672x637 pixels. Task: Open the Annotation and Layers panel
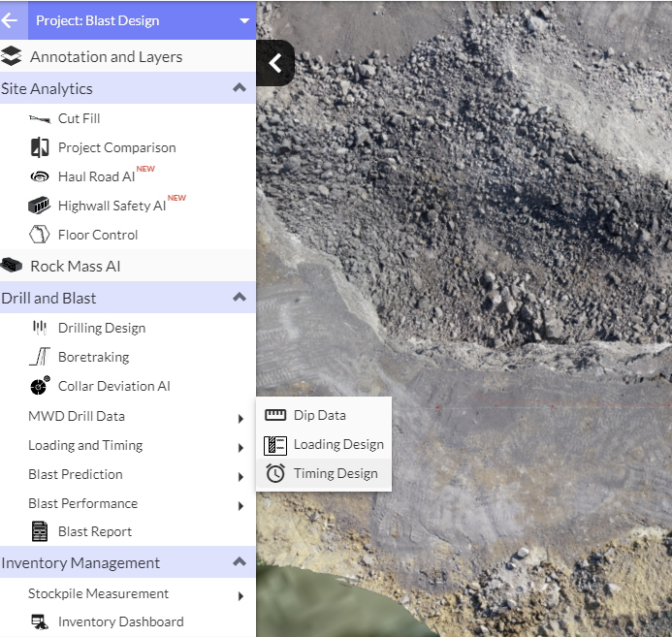[106, 56]
